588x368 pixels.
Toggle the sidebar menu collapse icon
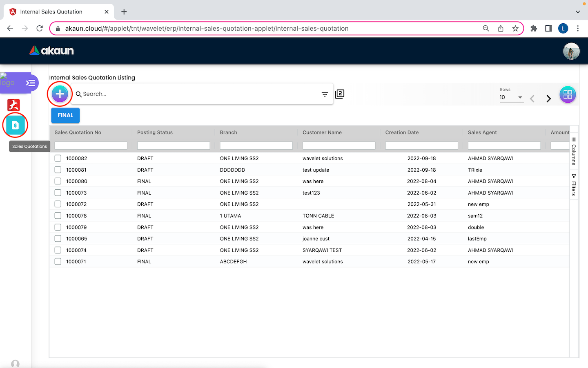coord(31,83)
